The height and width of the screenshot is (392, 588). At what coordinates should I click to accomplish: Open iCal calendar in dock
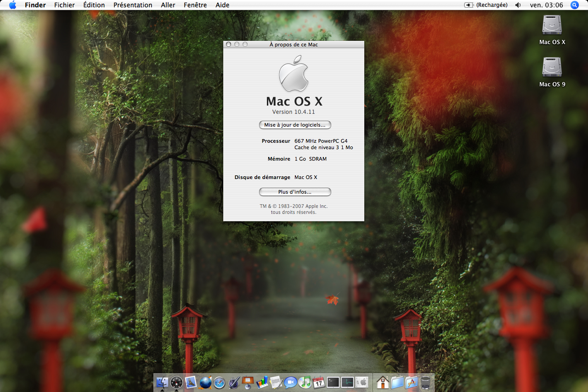[319, 382]
